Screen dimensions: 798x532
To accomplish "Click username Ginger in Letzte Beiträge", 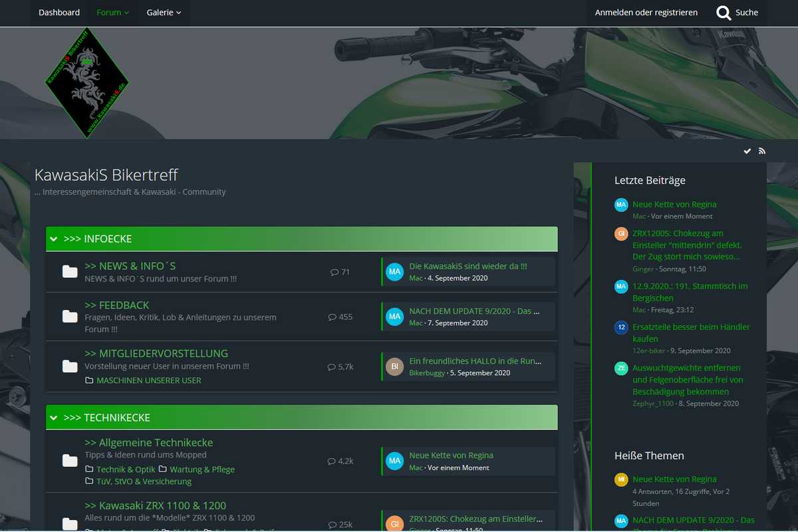I will coord(643,269).
